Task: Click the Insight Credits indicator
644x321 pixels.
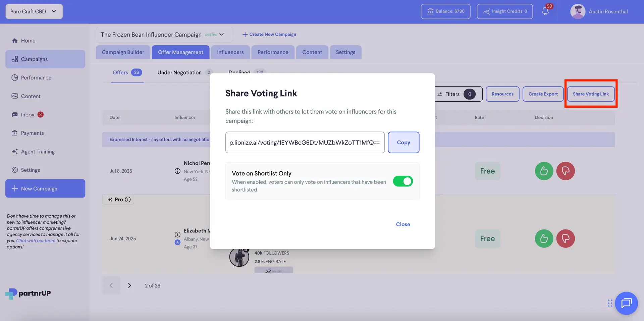Action: (x=504, y=11)
